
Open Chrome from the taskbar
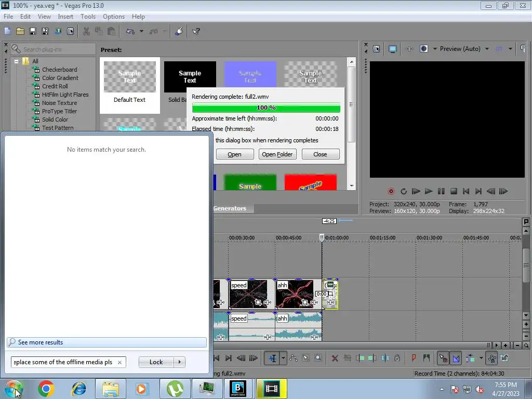click(46, 389)
